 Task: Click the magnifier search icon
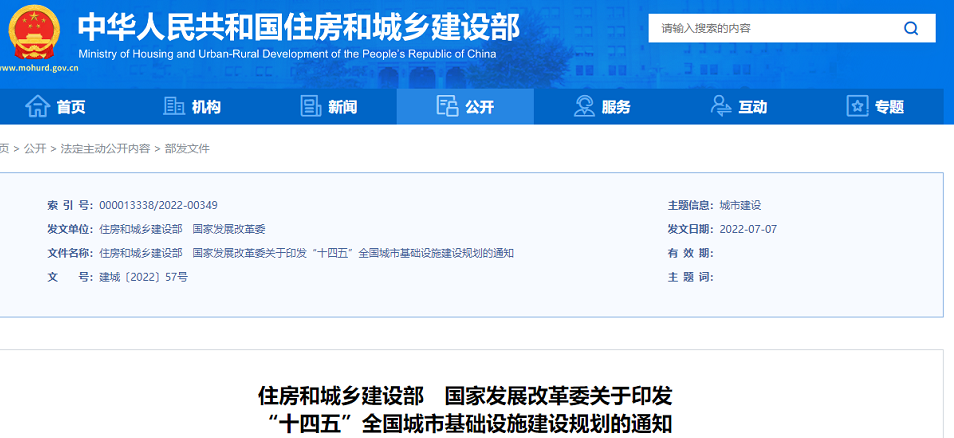[x=911, y=28]
